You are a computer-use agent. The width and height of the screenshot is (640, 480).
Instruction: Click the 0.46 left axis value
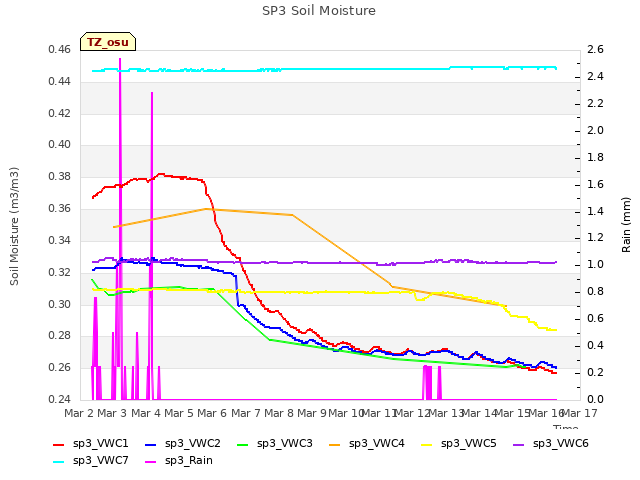[x=60, y=50]
